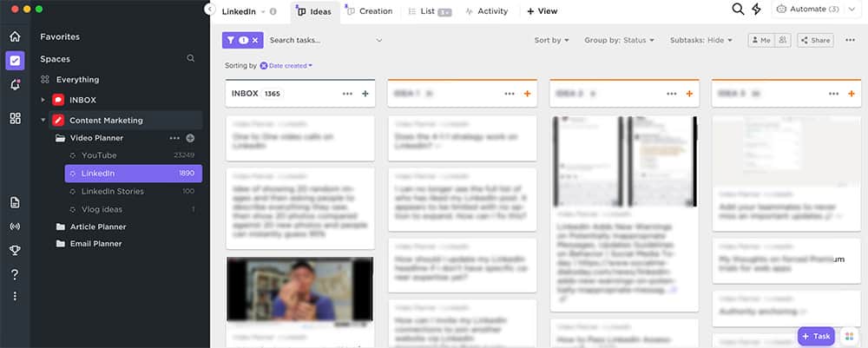The height and width of the screenshot is (348, 868).
Task: Add a task using fourth column's orange plus
Action: tap(852, 94)
